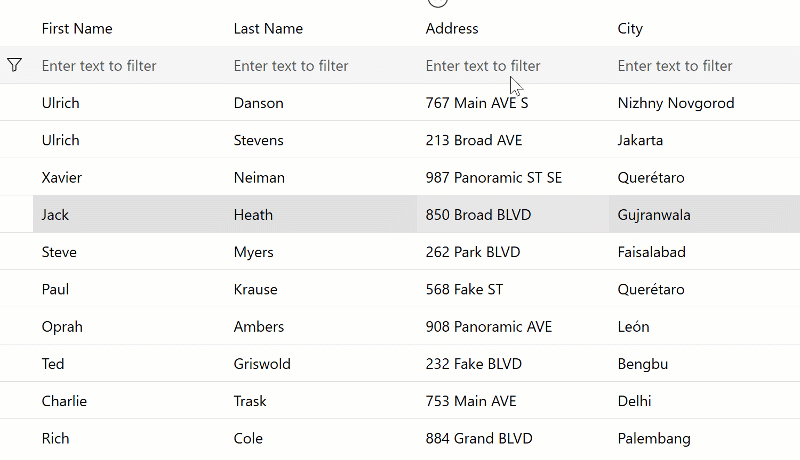The height and width of the screenshot is (460, 800).
Task: Click the City filter text box
Action: tap(701, 66)
